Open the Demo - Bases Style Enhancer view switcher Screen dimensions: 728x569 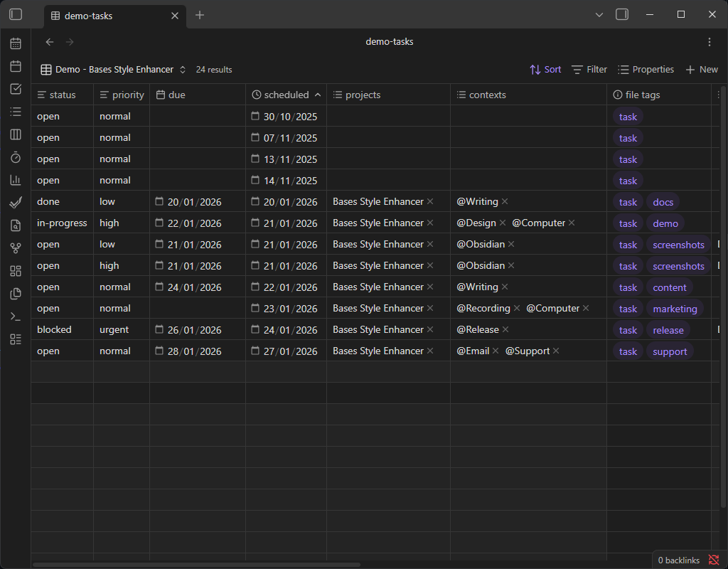point(114,70)
